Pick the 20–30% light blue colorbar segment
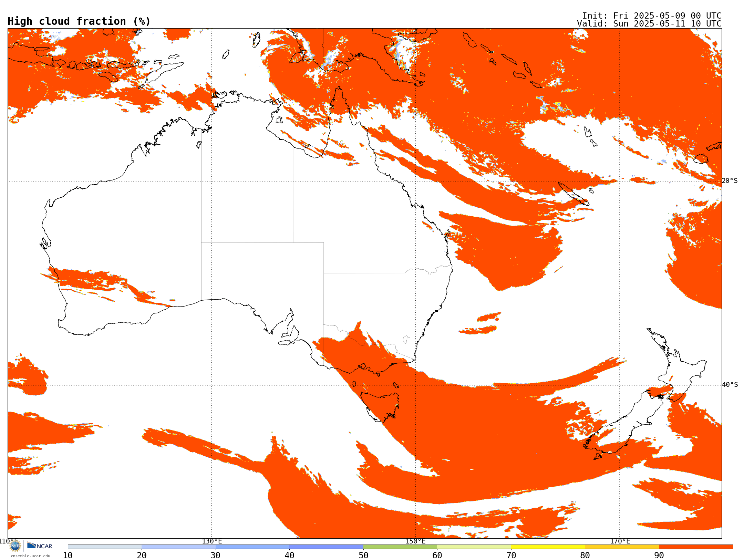This screenshot has height=560, width=744. click(x=178, y=547)
